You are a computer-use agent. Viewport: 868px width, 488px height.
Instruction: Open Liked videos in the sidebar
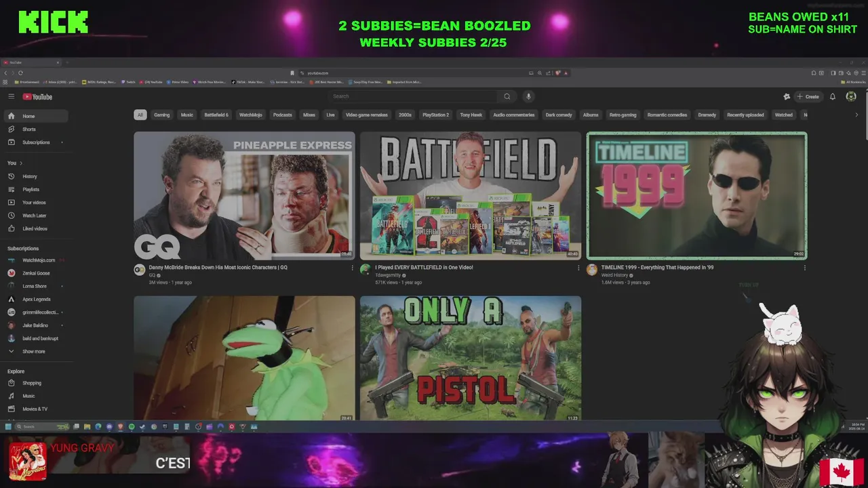click(35, 228)
